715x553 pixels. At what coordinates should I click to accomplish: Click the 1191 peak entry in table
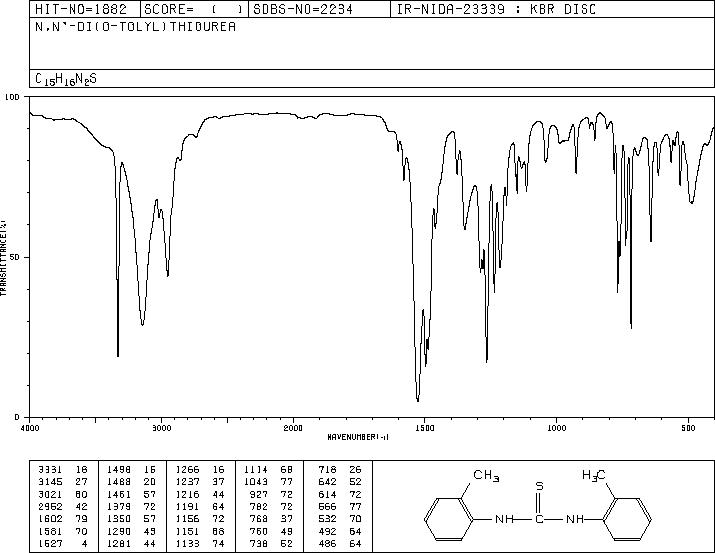pos(200,506)
